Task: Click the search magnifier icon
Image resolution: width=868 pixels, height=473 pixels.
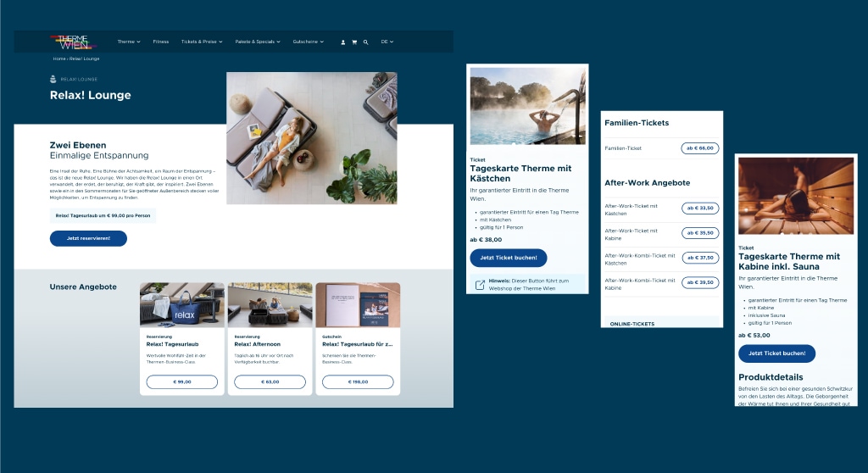Action: [365, 42]
